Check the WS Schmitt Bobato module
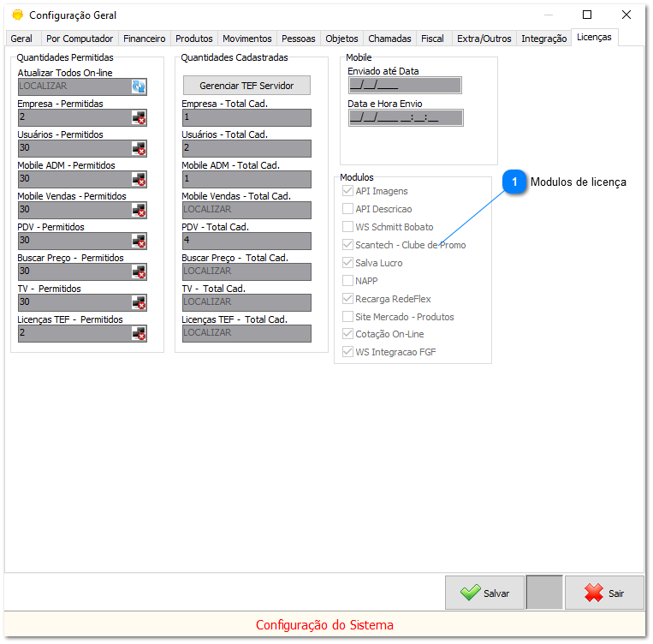This screenshot has height=644, width=653. pyautogui.click(x=347, y=227)
